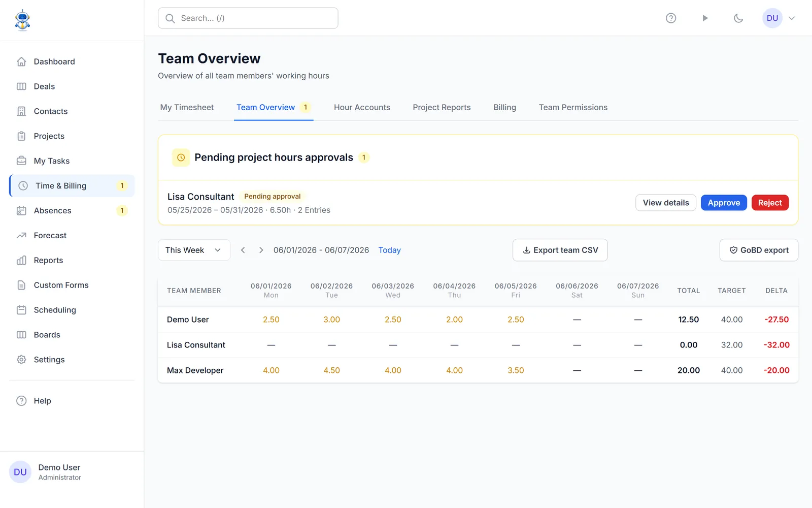This screenshot has height=508, width=812.
Task: Switch to the Billing tab
Action: coord(504,107)
